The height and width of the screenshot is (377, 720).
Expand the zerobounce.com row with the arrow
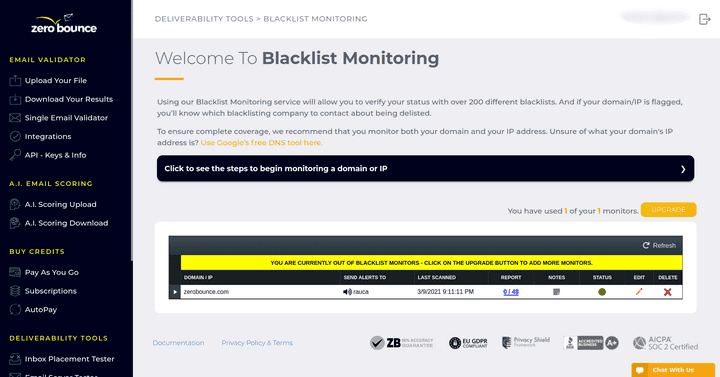point(175,292)
